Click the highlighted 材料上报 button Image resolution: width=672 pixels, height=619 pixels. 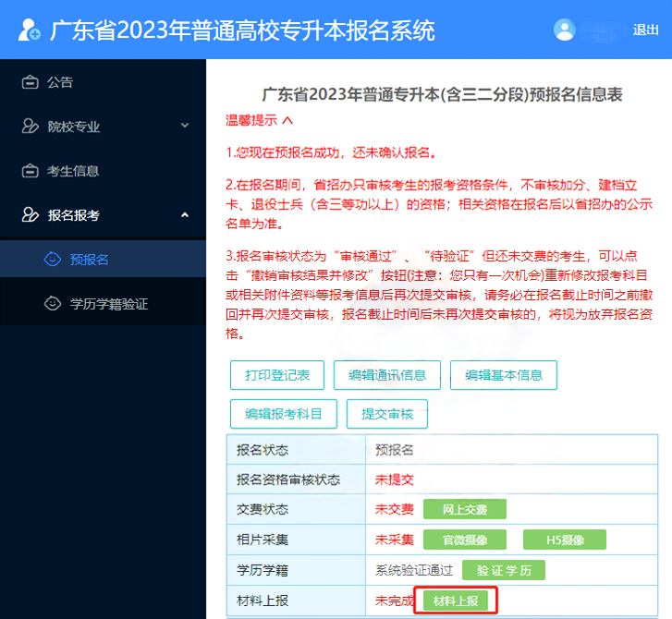tap(455, 601)
